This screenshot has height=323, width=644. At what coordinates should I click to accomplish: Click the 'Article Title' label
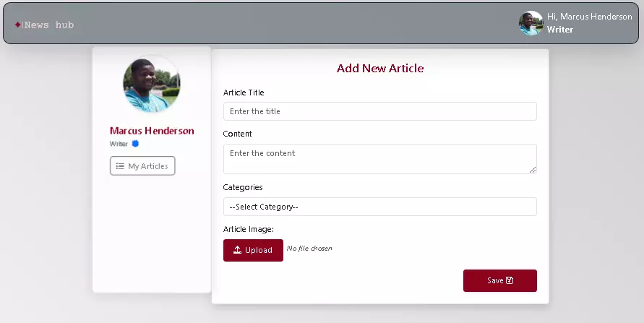(x=244, y=92)
